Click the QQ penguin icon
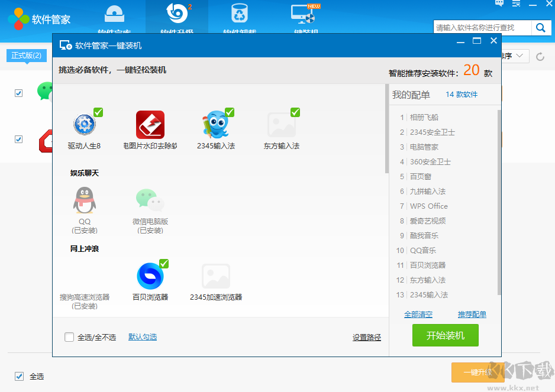This screenshot has height=392, width=555. tap(85, 200)
